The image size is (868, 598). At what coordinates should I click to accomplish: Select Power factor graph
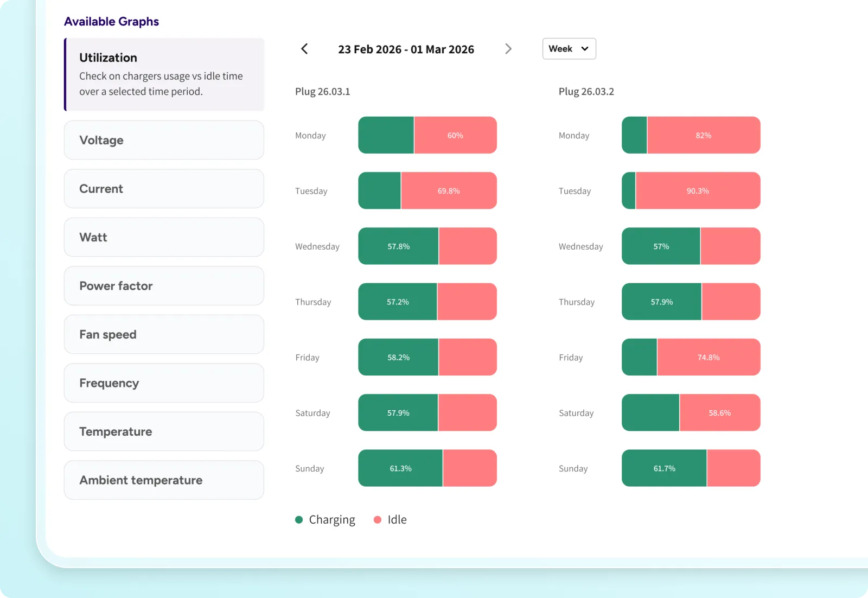tap(164, 286)
